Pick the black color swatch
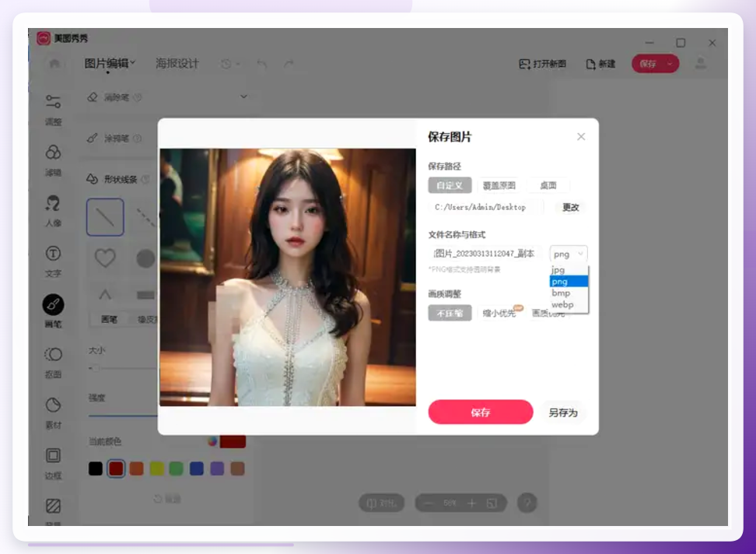 (x=96, y=468)
